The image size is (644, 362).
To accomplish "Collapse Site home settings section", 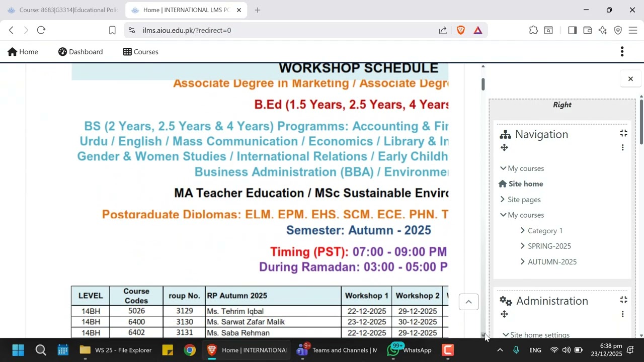I will [506, 335].
